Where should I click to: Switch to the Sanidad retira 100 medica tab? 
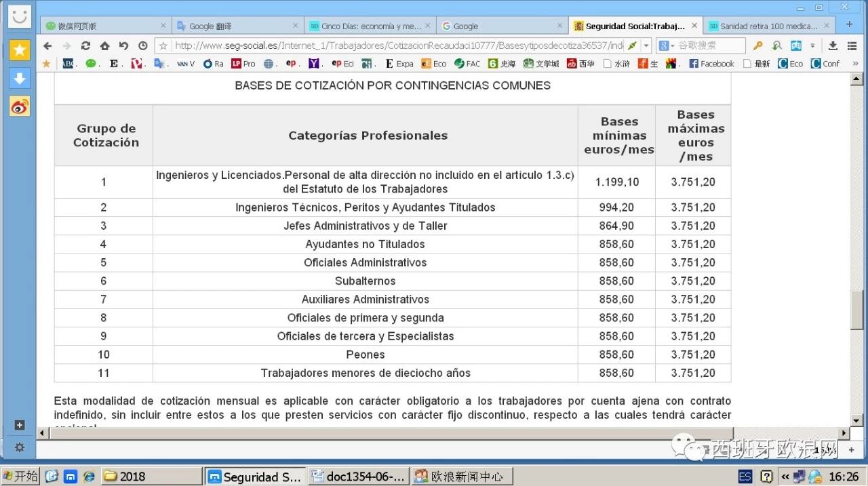point(770,26)
